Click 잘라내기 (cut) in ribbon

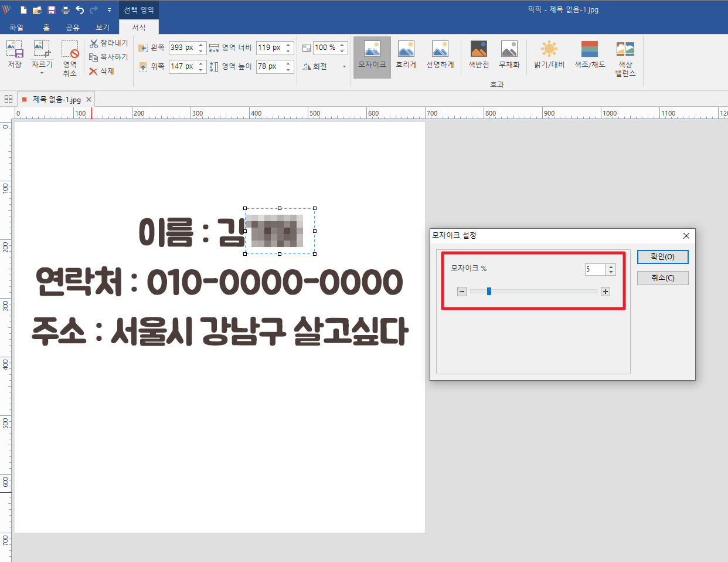(108, 43)
